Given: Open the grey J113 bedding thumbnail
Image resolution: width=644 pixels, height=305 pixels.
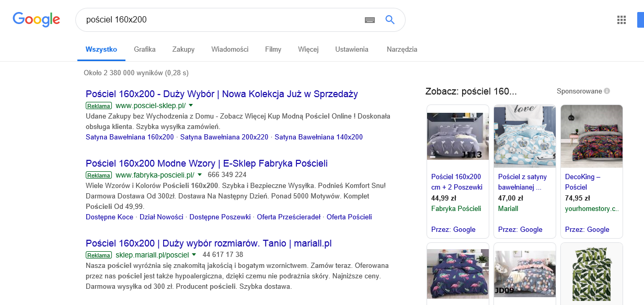Looking at the screenshot, I should 458,136.
